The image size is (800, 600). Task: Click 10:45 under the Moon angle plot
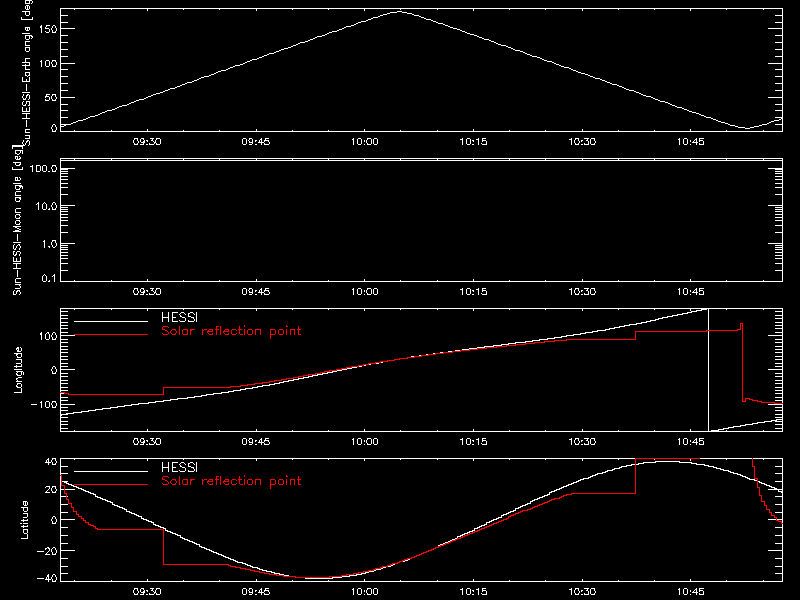691,291
